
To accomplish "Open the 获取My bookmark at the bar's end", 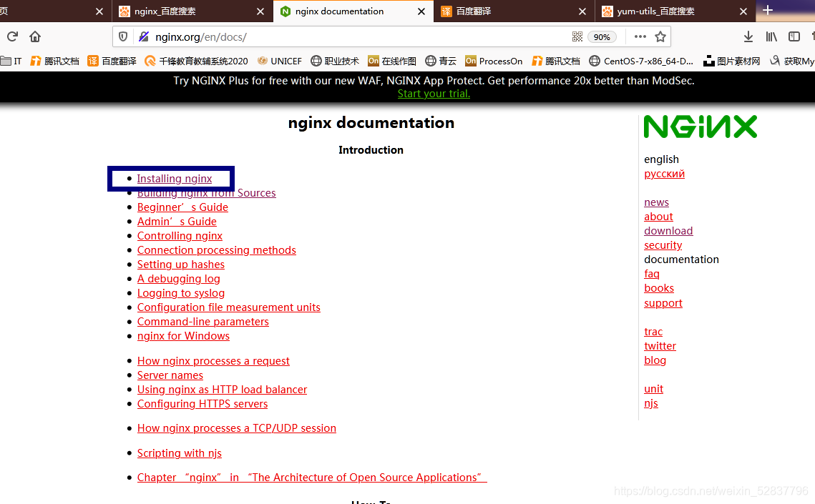I will pos(792,61).
